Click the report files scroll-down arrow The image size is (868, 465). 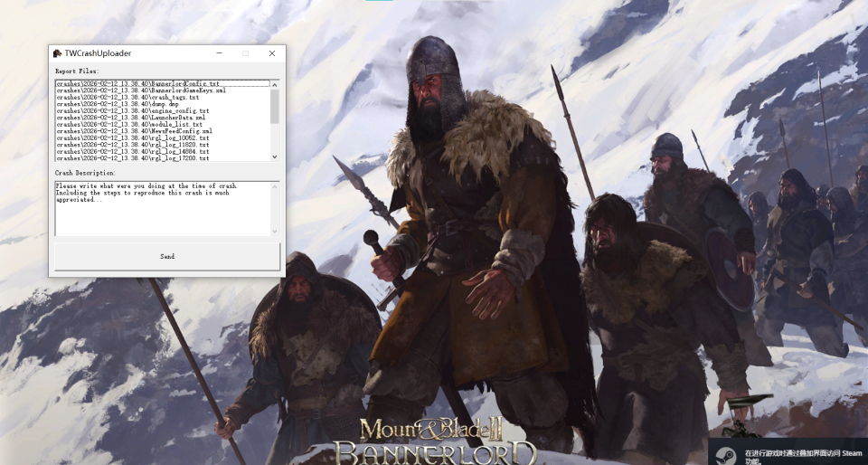[276, 157]
